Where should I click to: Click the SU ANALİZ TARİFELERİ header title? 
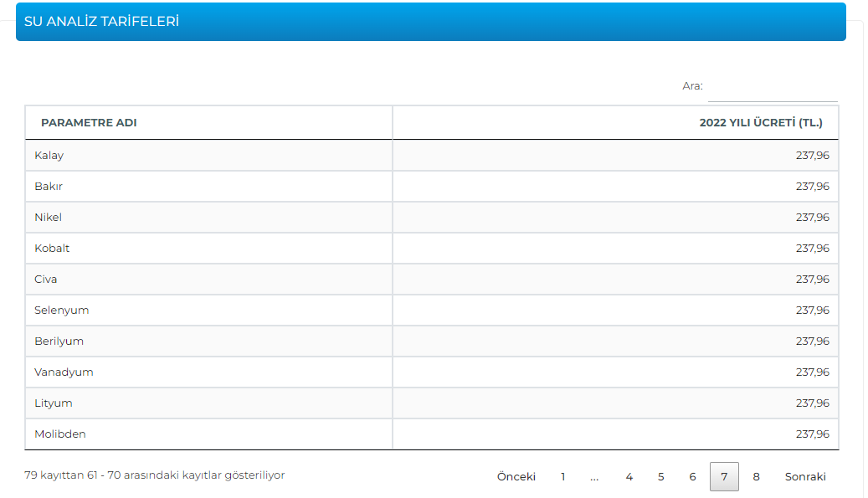[102, 22]
